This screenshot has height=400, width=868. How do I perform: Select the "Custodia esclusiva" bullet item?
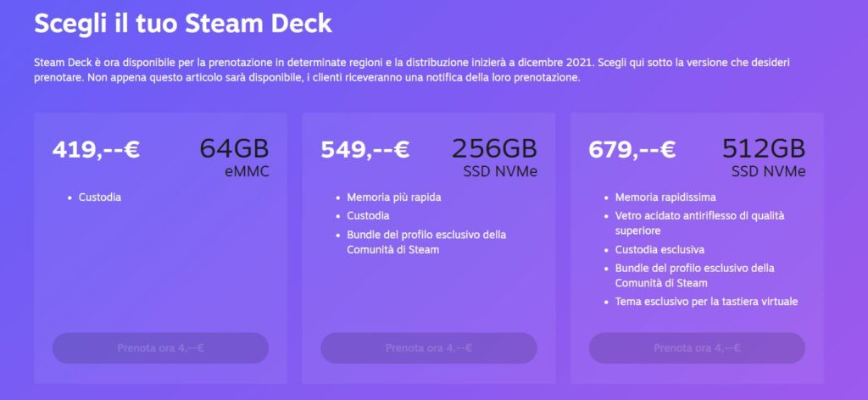point(659,250)
